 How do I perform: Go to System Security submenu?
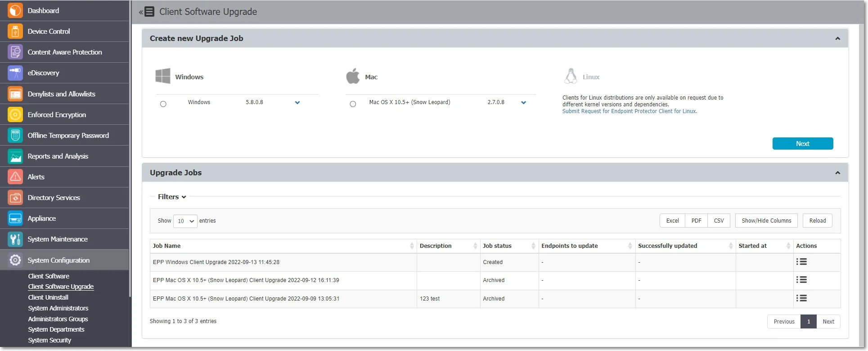coord(49,340)
